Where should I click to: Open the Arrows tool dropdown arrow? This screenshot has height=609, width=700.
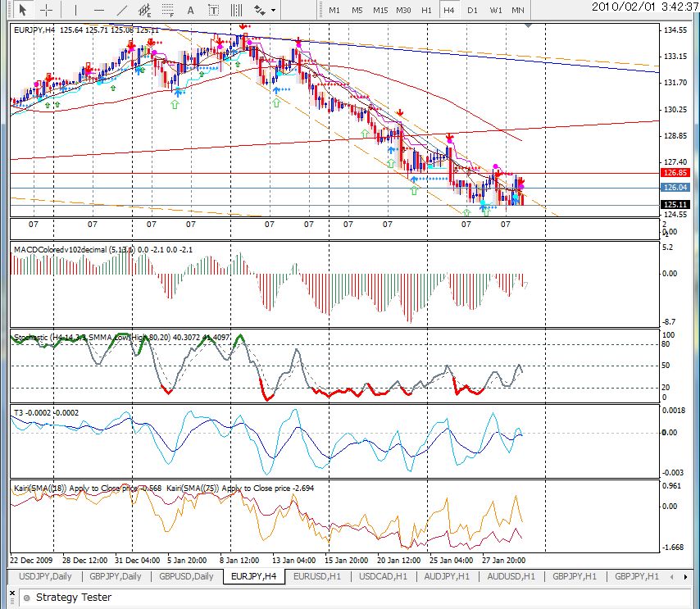point(273,10)
